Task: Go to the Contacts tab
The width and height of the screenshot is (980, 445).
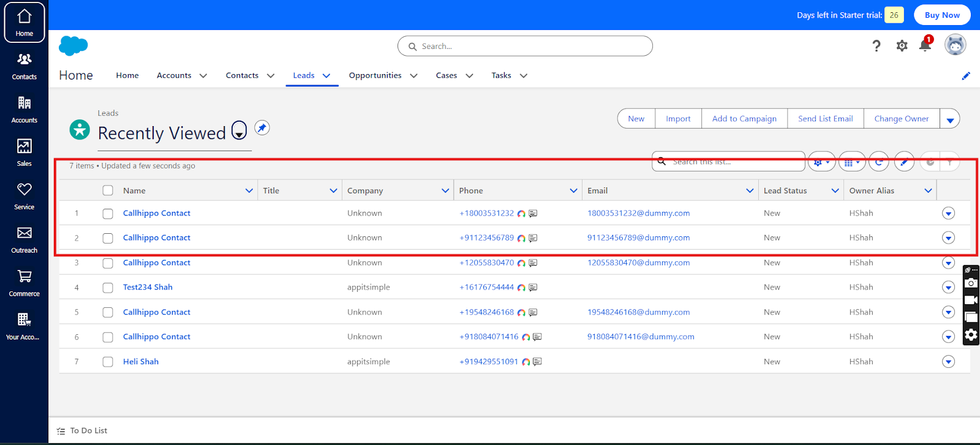Action: click(242, 75)
